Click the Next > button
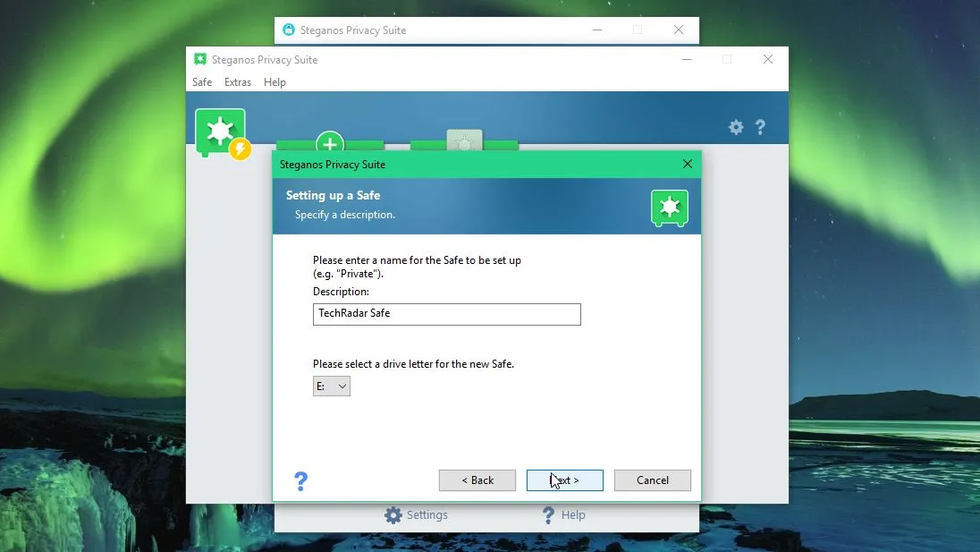Image resolution: width=980 pixels, height=552 pixels. tap(565, 480)
